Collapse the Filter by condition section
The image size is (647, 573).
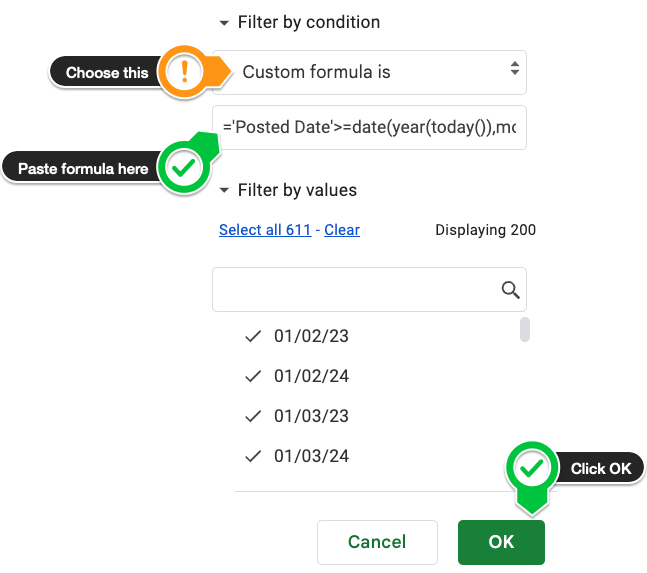224,23
